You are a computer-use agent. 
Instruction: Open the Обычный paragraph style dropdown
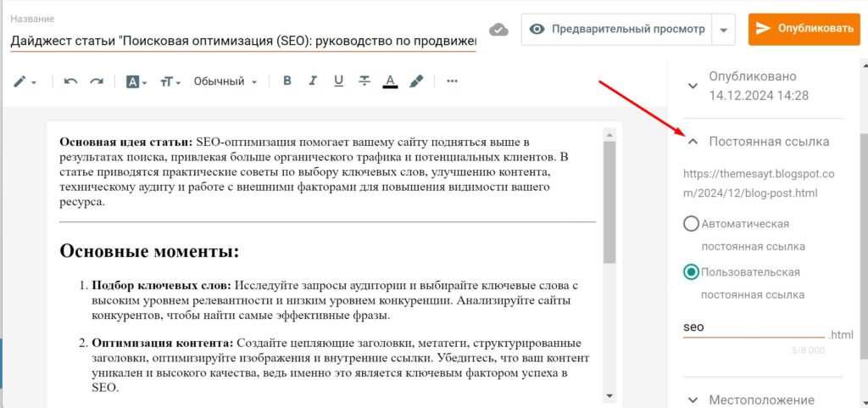pyautogui.click(x=225, y=81)
